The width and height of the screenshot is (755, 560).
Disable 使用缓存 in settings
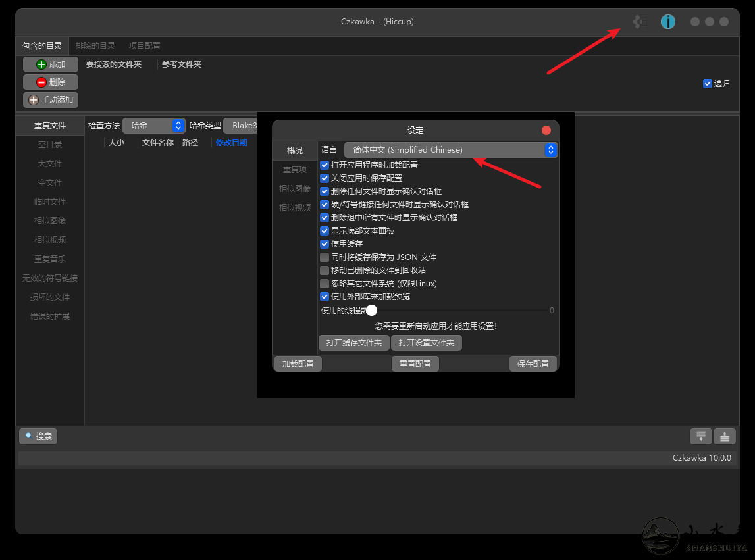[x=325, y=243]
